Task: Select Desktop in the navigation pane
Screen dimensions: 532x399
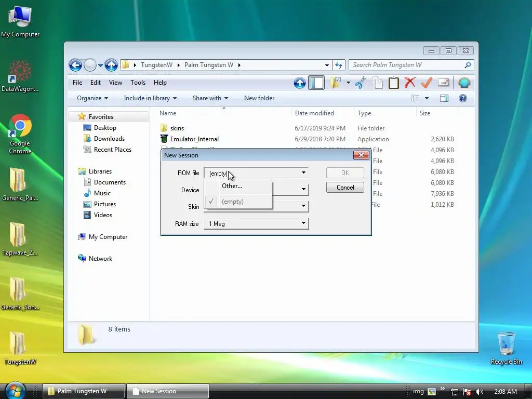Action: coord(105,128)
